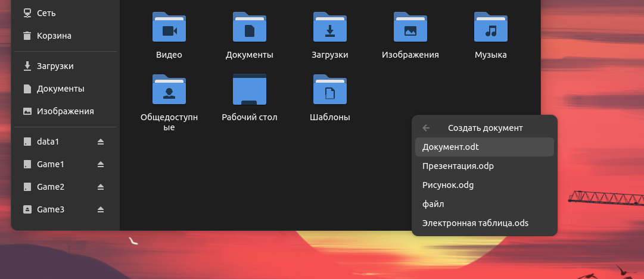Open the Шаблоны folder
644x279 pixels.
(330, 89)
